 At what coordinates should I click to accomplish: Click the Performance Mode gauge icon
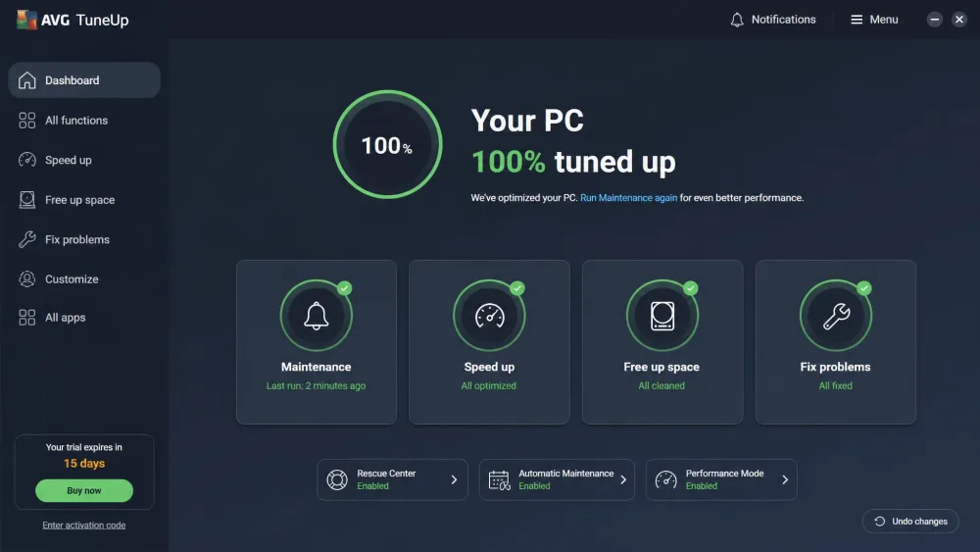point(665,479)
